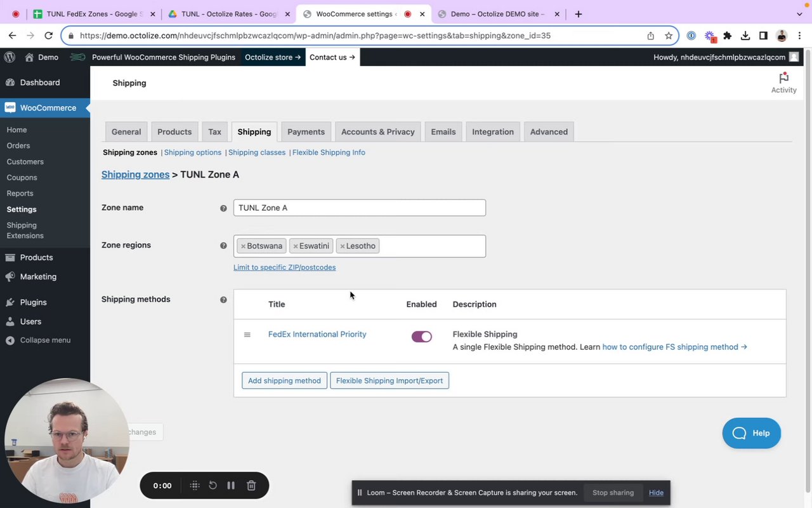Close the TUNL - Octolize Rates tab
Image resolution: width=812 pixels, height=508 pixels.
coord(287,14)
